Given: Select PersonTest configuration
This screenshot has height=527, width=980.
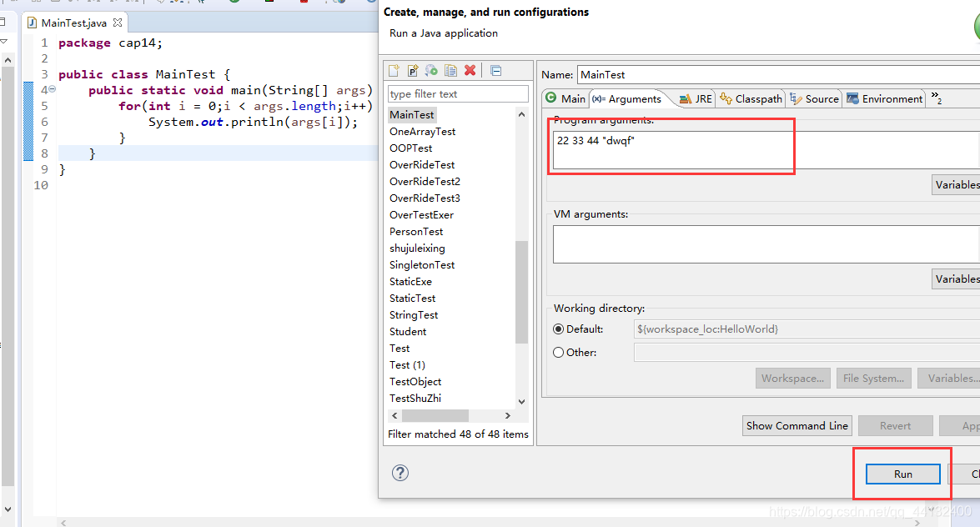Looking at the screenshot, I should 416,231.
